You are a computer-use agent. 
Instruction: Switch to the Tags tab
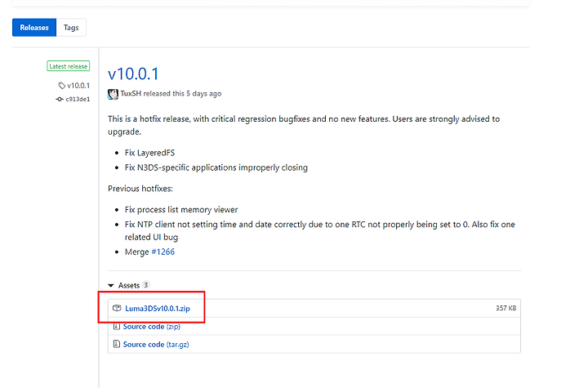coord(71,28)
